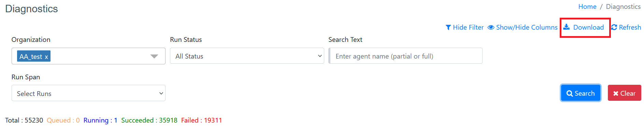644x127 pixels.
Task: Click the Refresh link text
Action: point(630,28)
